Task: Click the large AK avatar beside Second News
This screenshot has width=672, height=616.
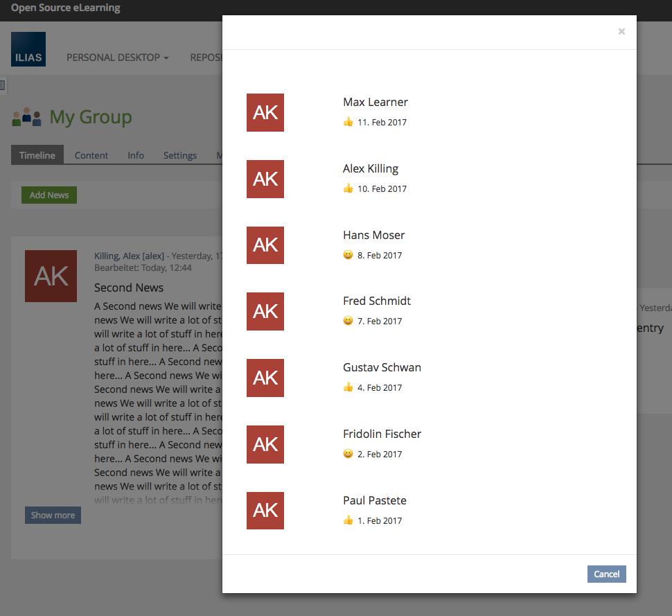Action: click(x=51, y=276)
